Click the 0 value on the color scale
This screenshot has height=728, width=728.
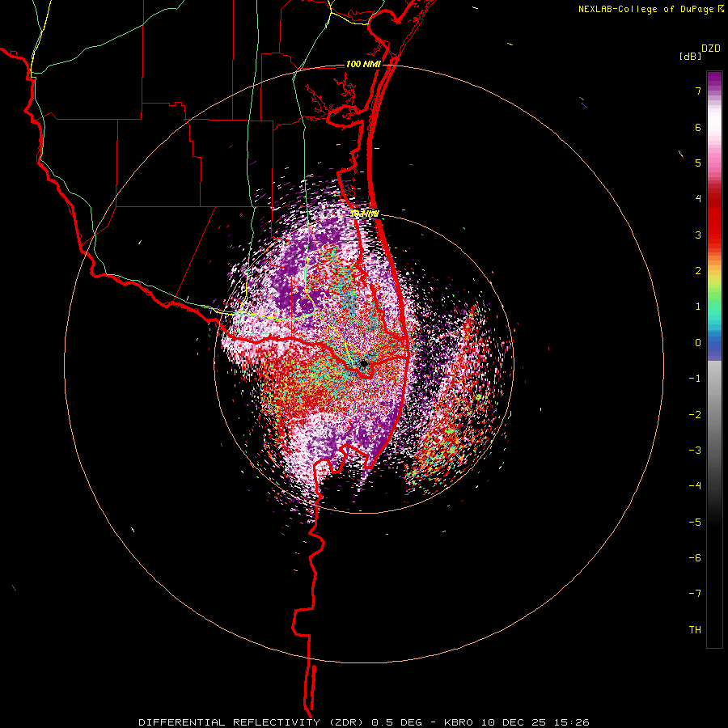tap(698, 343)
